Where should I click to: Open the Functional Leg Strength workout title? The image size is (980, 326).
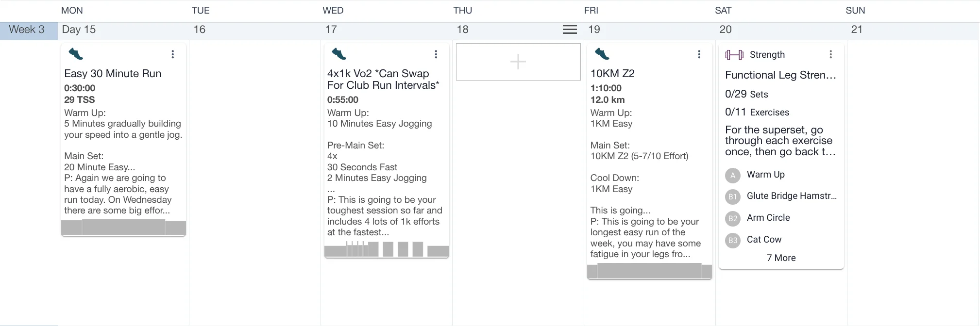point(780,75)
